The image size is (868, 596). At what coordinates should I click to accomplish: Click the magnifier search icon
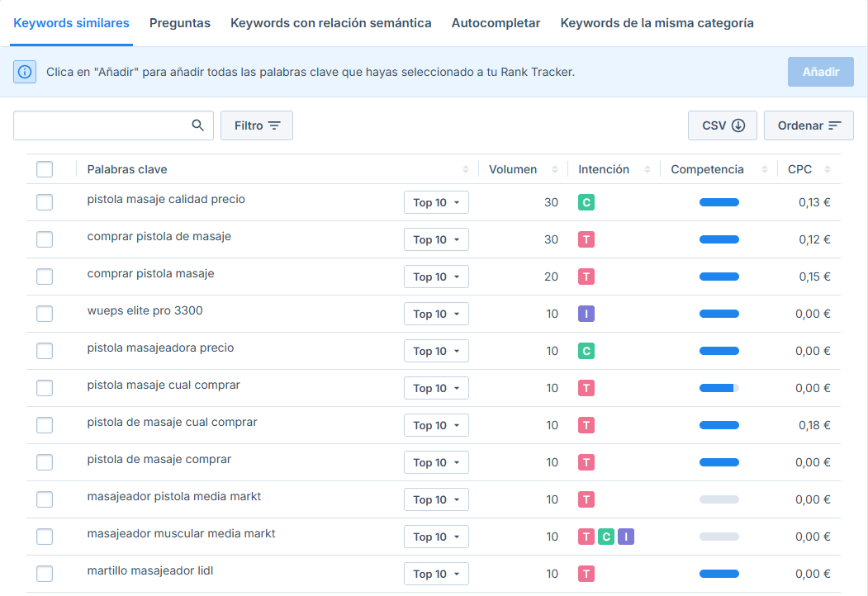(197, 125)
